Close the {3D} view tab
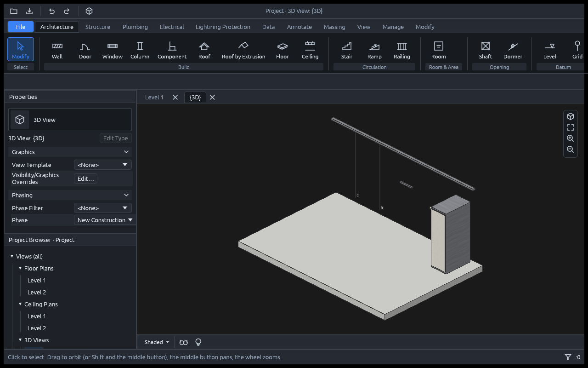The image size is (588, 368). [212, 97]
